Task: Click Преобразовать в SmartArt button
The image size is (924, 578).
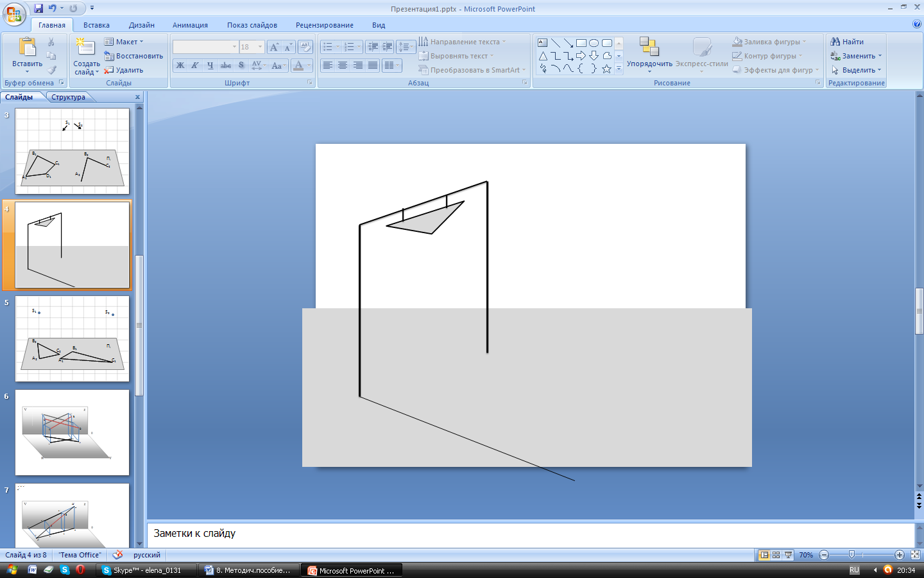Action: (x=472, y=70)
